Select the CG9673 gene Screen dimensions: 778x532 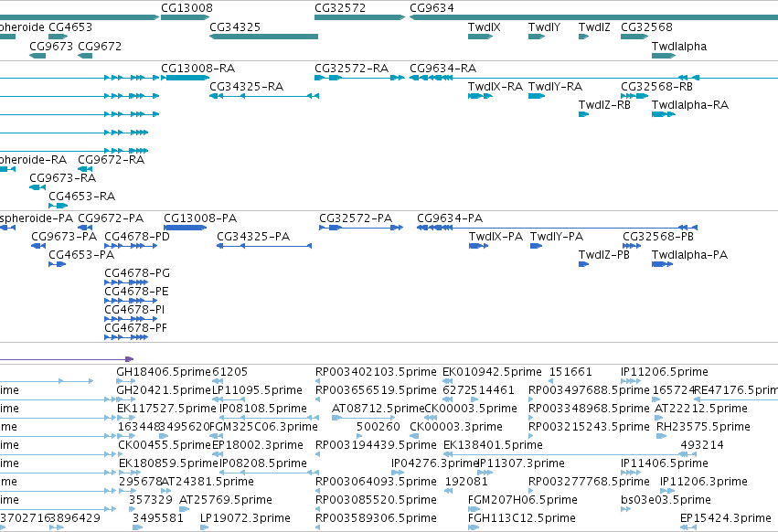(37, 56)
